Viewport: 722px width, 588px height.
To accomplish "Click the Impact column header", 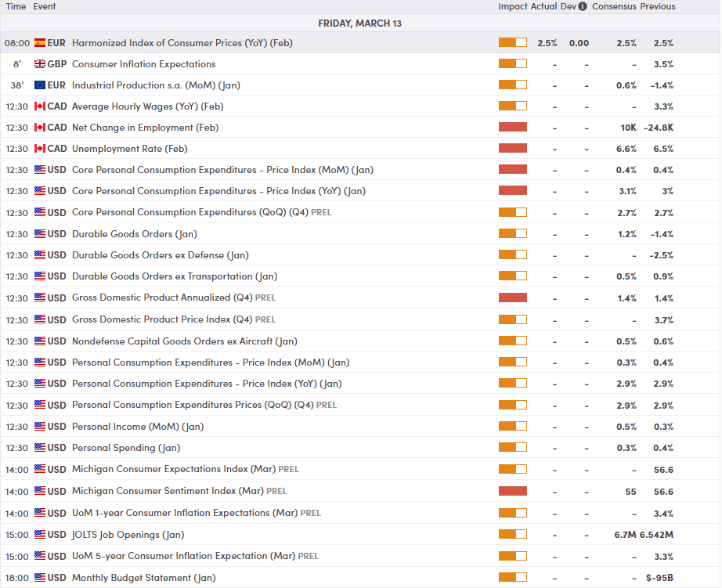I will (512, 6).
